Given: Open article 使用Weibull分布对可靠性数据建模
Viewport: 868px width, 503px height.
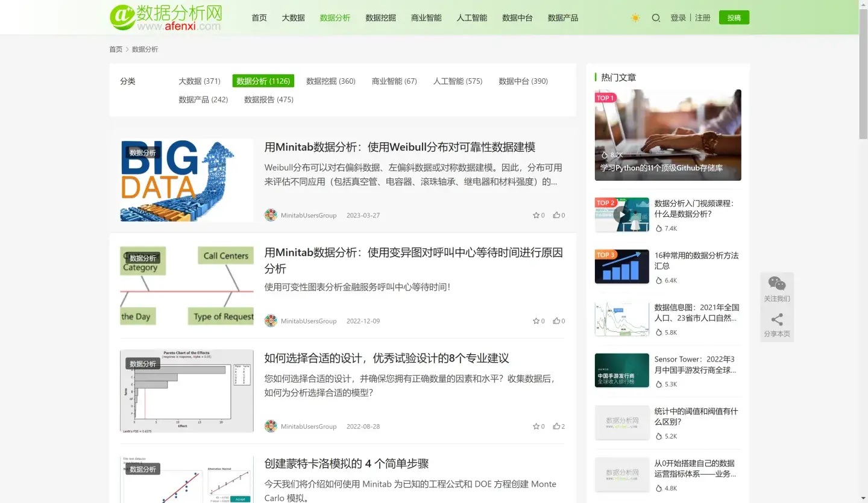Looking at the screenshot, I should [400, 147].
